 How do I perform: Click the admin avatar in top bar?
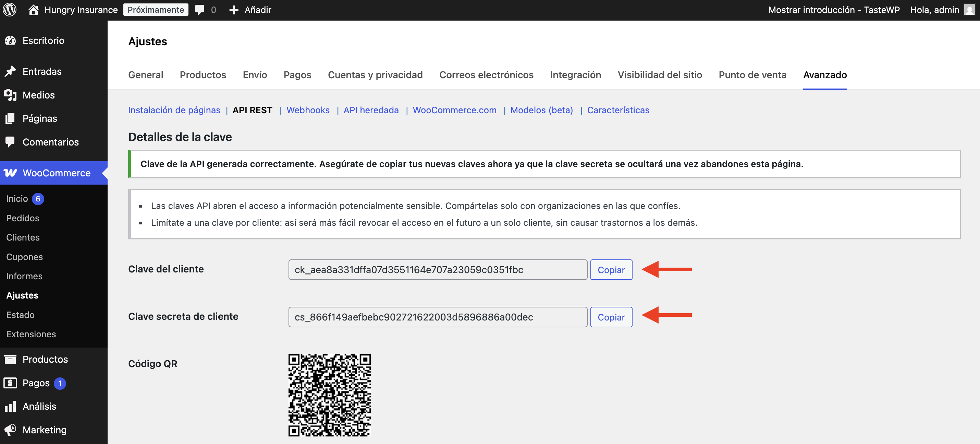click(x=969, y=10)
